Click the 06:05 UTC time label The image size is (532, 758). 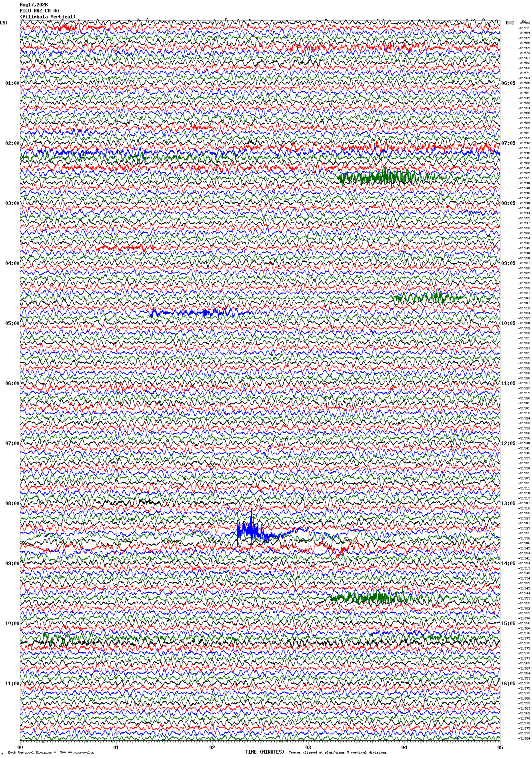pos(508,83)
